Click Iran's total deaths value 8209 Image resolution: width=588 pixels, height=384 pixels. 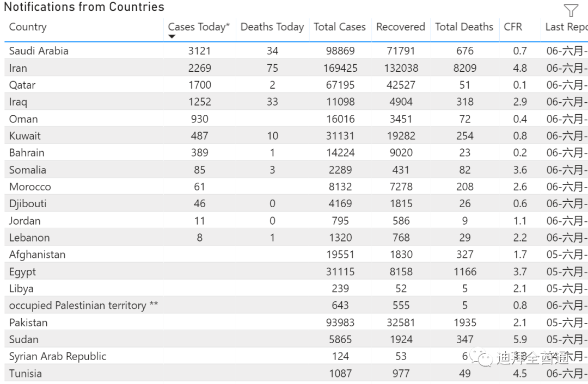tap(465, 68)
